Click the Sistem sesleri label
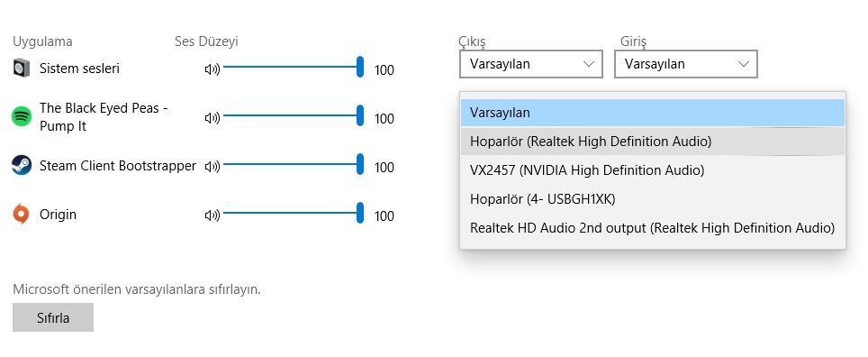This screenshot has height=357, width=868. [x=80, y=69]
